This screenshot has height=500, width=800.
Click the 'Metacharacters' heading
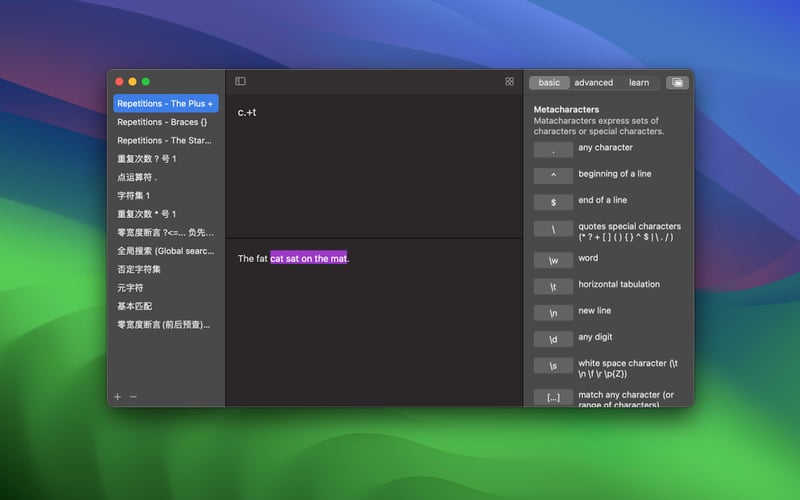566,109
